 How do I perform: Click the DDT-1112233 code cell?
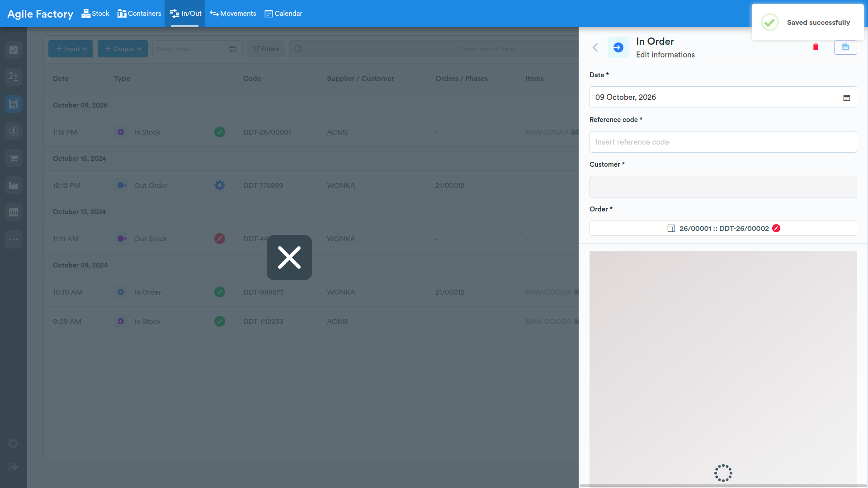coord(263,322)
